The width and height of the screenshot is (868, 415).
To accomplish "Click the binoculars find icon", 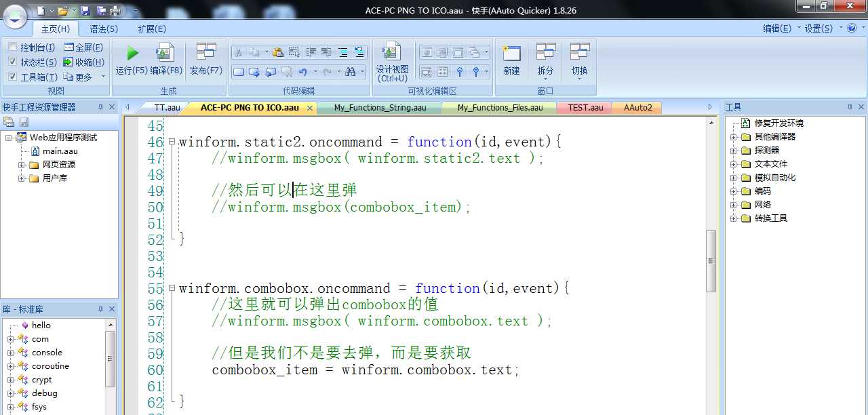I will coord(351,71).
